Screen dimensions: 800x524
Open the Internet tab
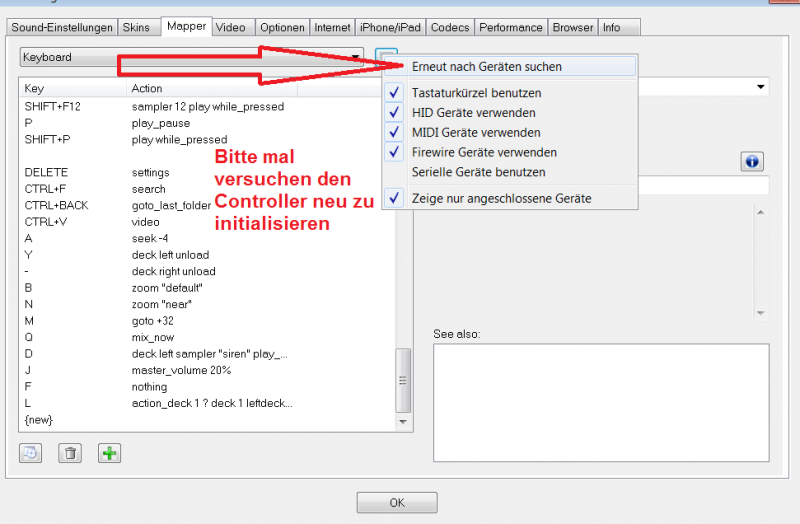click(332, 28)
